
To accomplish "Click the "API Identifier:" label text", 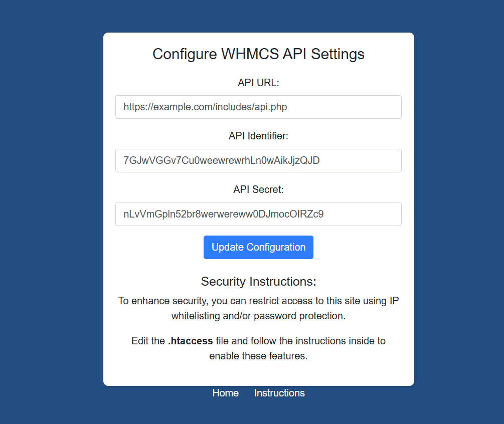I will (258, 136).
